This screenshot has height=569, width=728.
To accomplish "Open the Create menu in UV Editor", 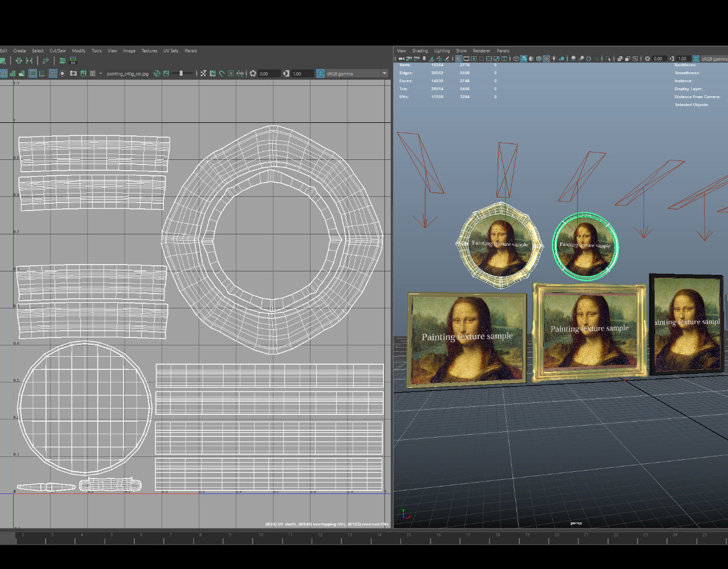I will (x=19, y=51).
